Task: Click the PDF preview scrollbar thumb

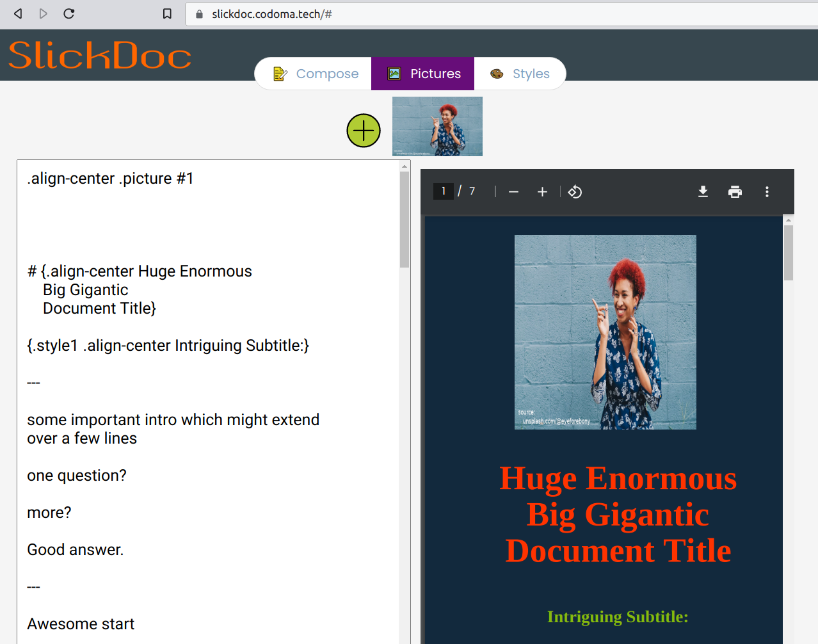Action: 789,252
